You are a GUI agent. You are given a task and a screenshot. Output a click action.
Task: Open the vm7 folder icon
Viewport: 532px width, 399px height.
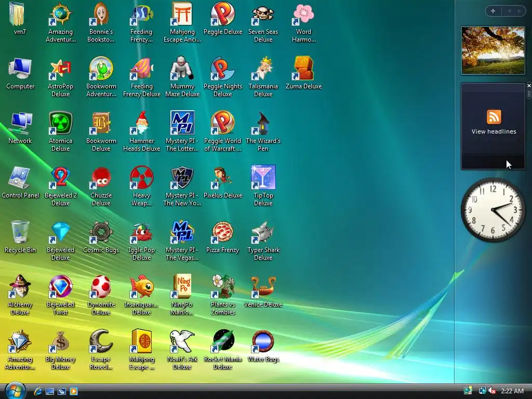(x=20, y=19)
